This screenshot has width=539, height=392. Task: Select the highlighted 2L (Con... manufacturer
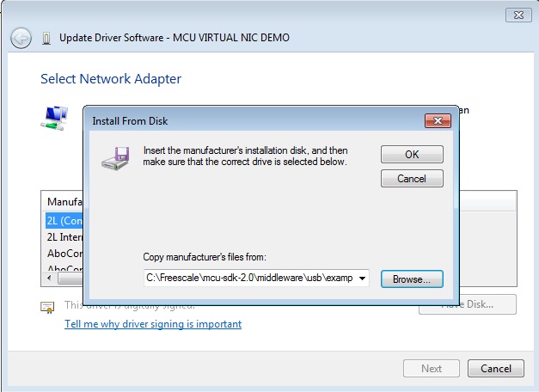[64, 220]
